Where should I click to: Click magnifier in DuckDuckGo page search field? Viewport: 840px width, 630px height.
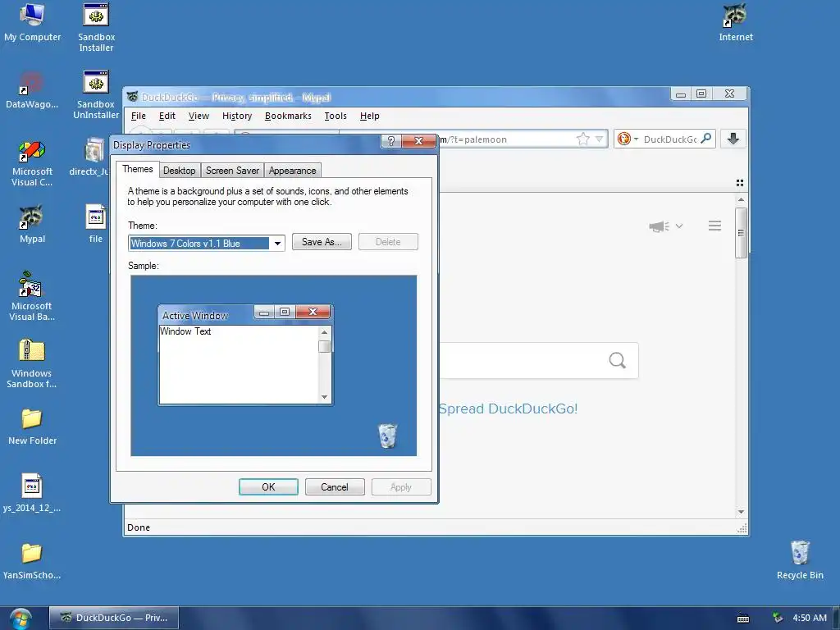pos(617,361)
